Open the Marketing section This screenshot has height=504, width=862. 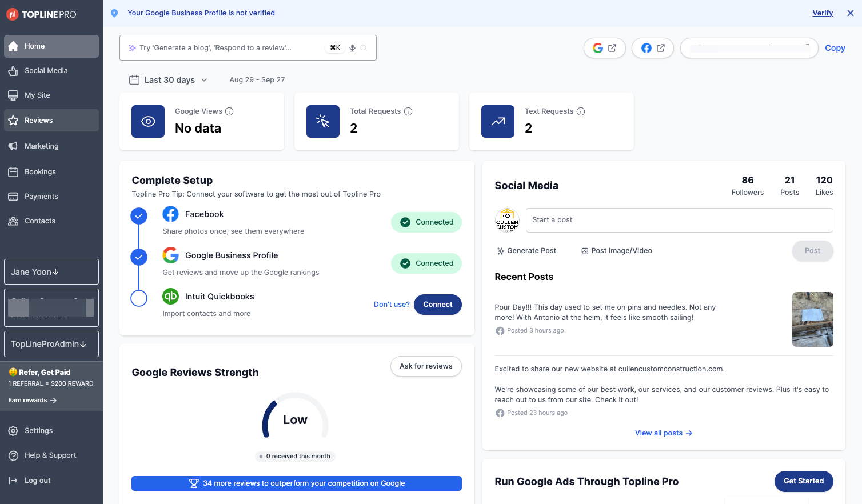(x=51, y=146)
